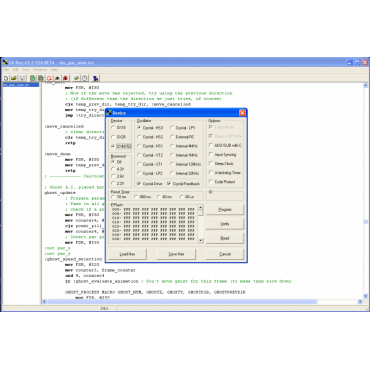Viewport: 370px width, 370px height.
Task: Click the black bug debug toolbar icon
Action: tap(57, 78)
